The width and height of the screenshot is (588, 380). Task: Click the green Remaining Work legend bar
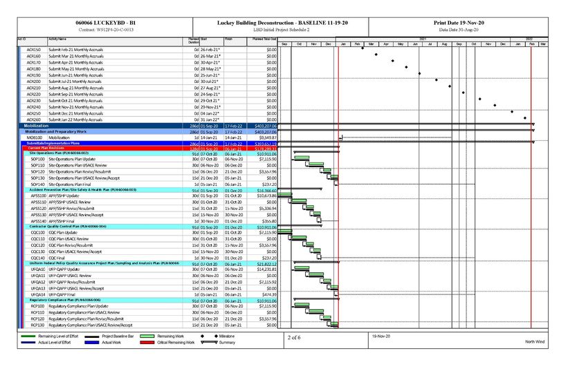[147, 336]
